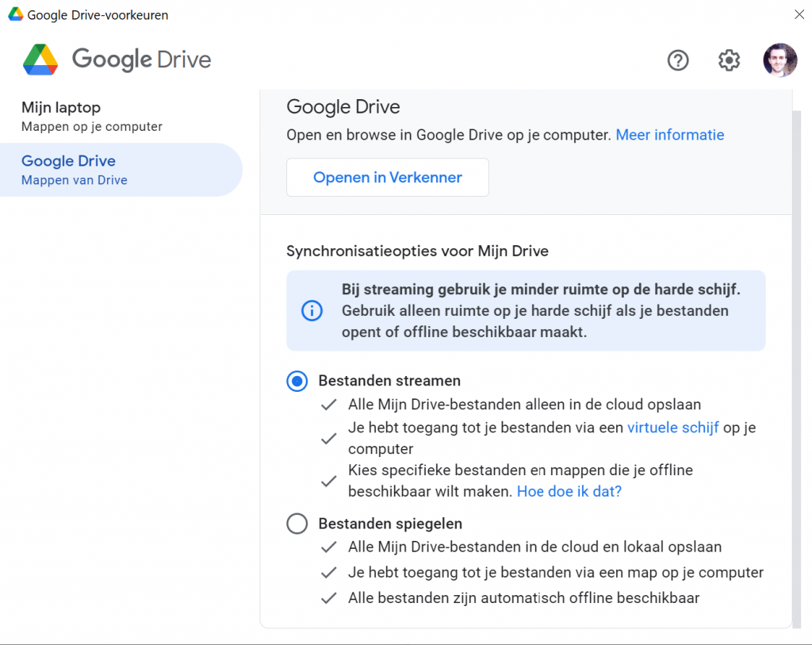Select the Bestanden streamen radio button
The height and width of the screenshot is (645, 812).
click(297, 382)
